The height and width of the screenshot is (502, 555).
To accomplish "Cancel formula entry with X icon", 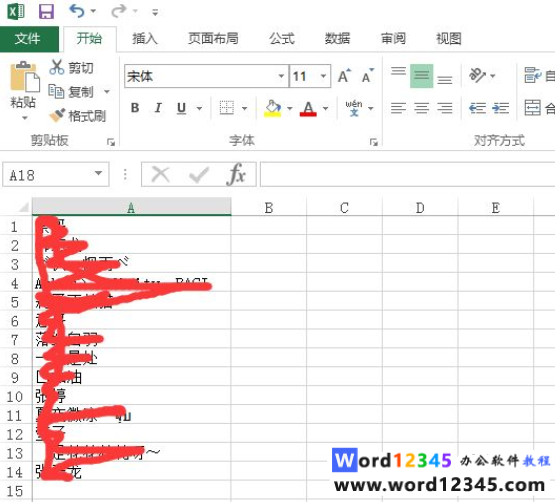I will [161, 175].
